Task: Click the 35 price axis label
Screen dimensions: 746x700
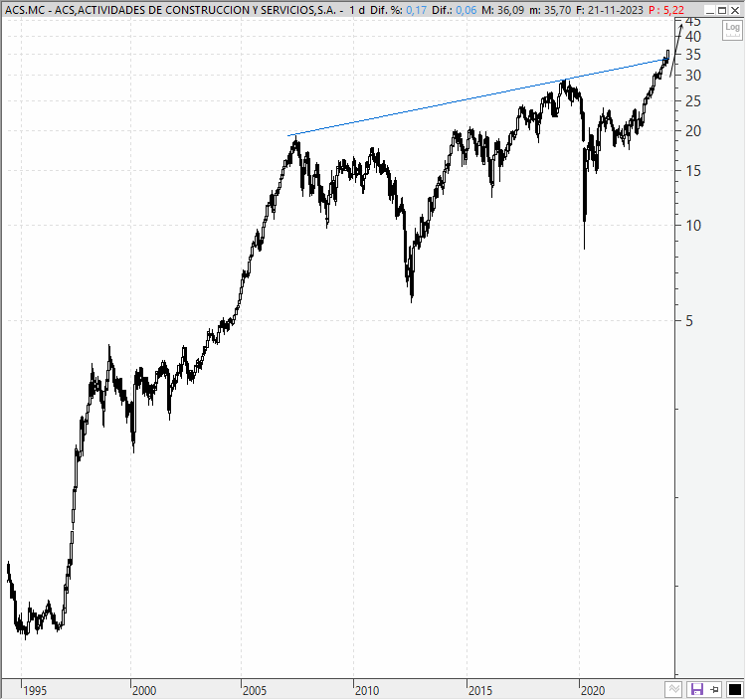Action: coord(693,55)
